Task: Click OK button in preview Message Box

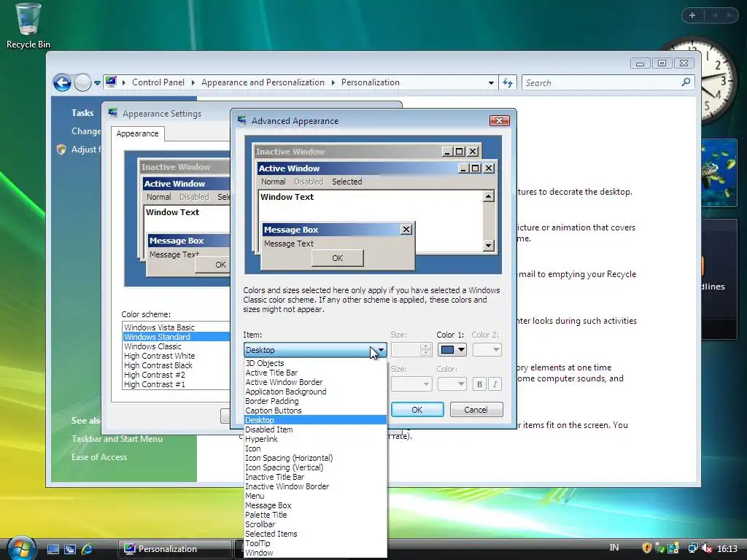Action: click(x=337, y=258)
